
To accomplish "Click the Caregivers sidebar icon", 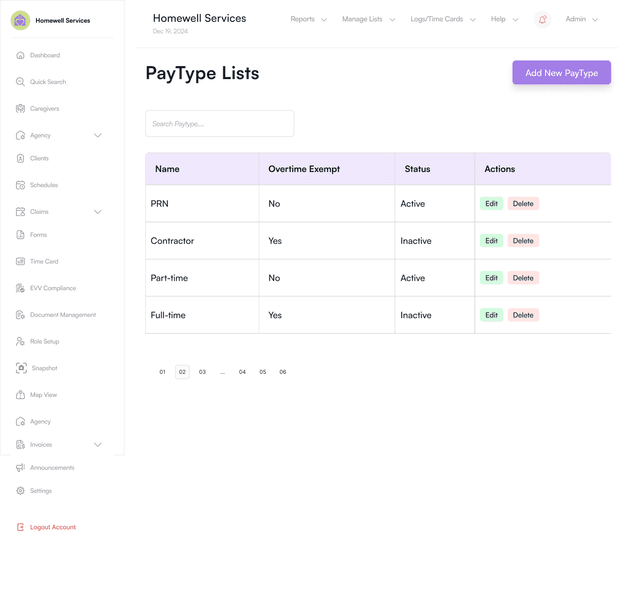I will [20, 108].
